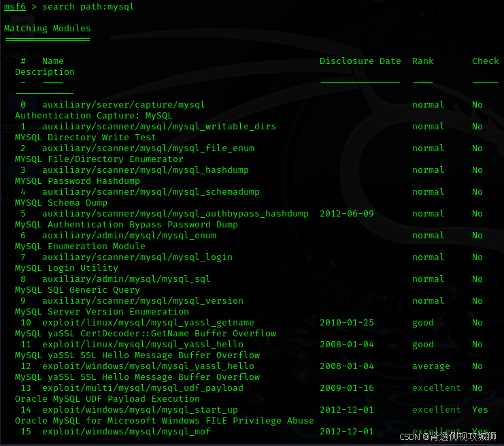Click 'MySQL Server Version Enumeration' description
This screenshot has width=504, height=446.
(102, 312)
